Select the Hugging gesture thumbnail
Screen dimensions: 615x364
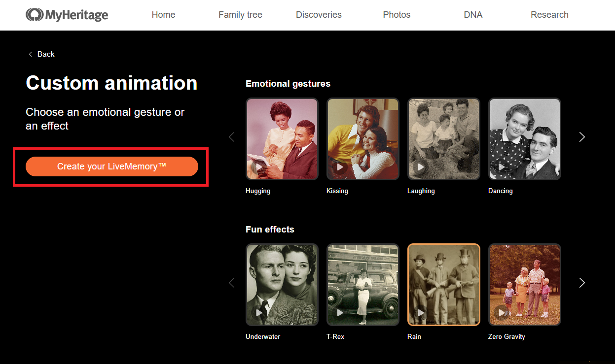pyautogui.click(x=282, y=139)
